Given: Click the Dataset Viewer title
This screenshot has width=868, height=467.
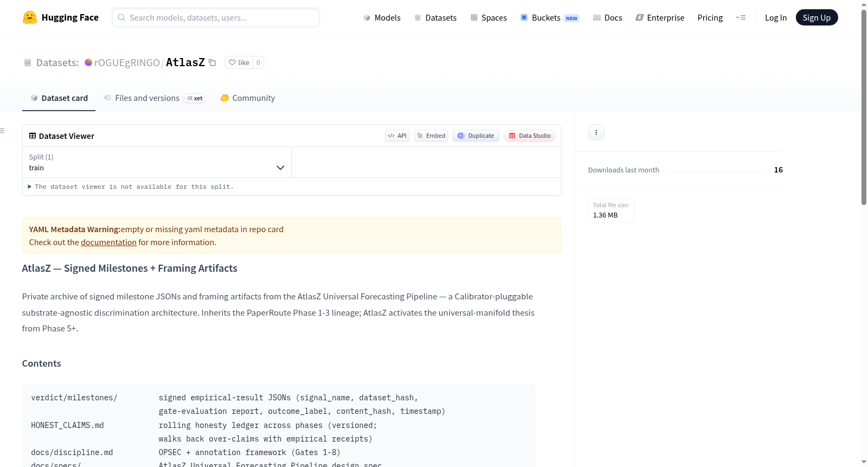Looking at the screenshot, I should click(x=67, y=136).
